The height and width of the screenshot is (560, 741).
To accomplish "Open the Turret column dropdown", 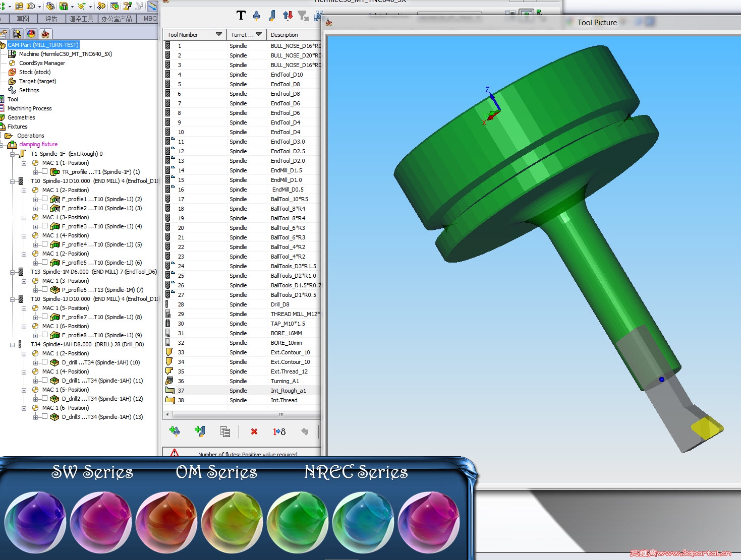I will (259, 34).
